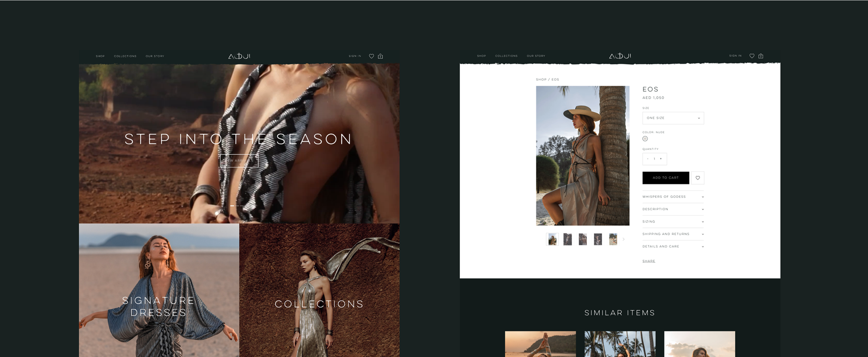Increase quantity with plus button

661,159
